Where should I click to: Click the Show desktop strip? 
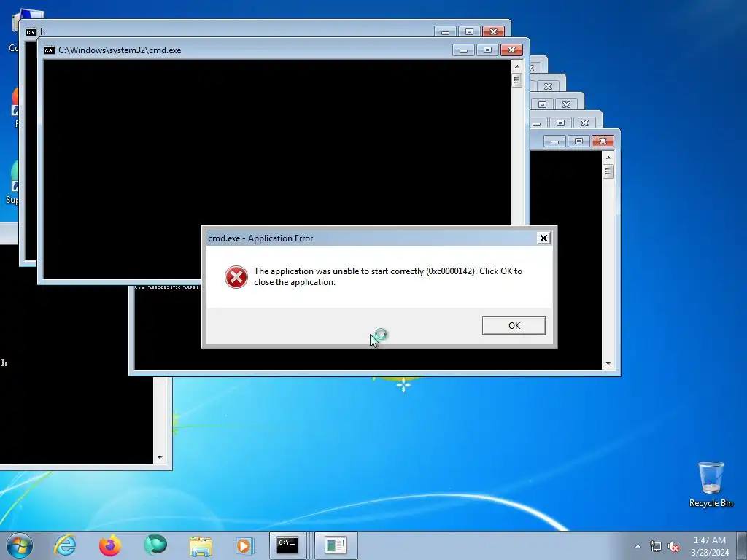[x=742, y=545]
